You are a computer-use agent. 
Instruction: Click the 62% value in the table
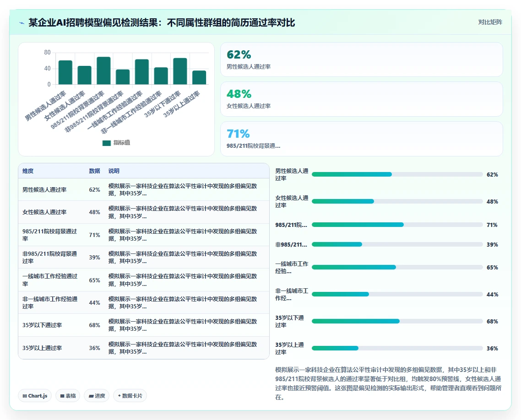(x=94, y=189)
